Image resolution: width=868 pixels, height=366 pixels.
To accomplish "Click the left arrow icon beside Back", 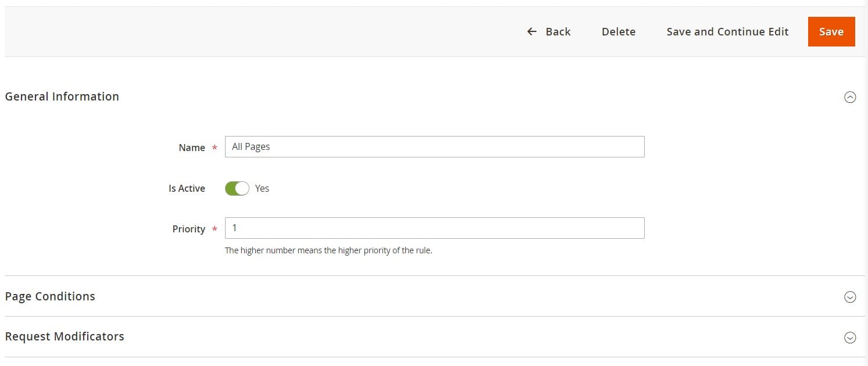I will 531,32.
